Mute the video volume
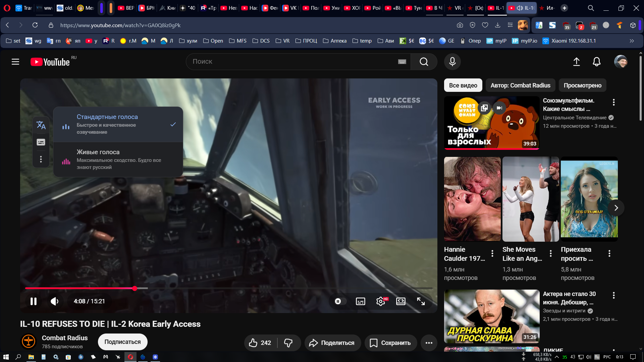Screen dimensions: 644x362 point(54,301)
